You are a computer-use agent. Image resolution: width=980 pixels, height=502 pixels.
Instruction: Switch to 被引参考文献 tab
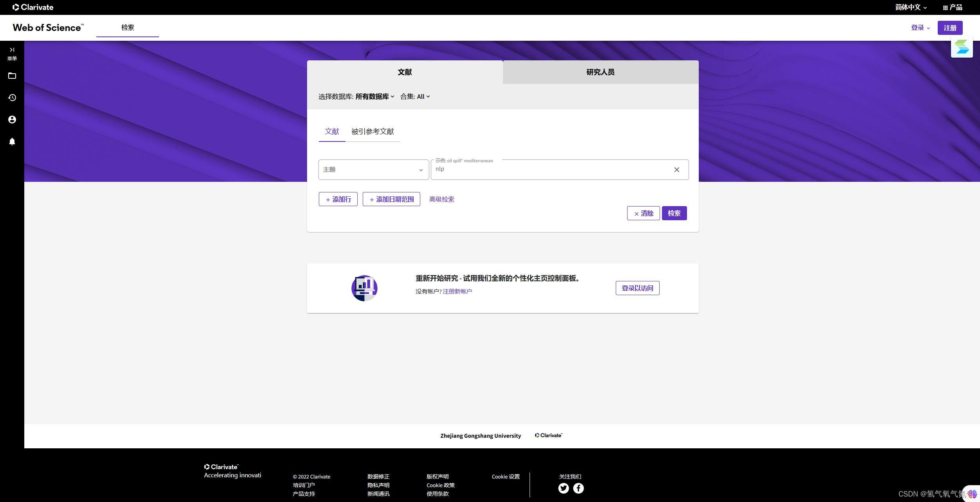click(372, 132)
